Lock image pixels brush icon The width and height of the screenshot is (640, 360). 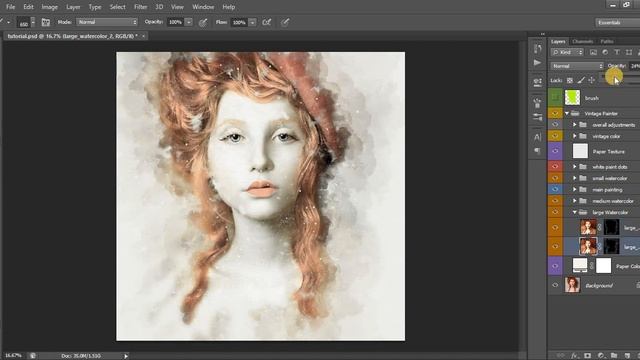[x=581, y=80]
